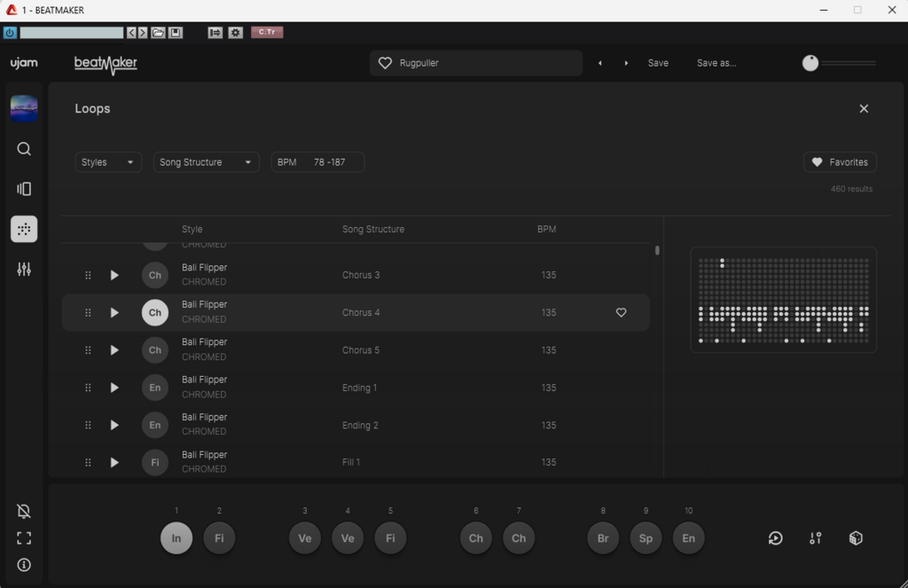Open the product artwork thumbnail
Viewport: 908px width, 588px height.
24,108
